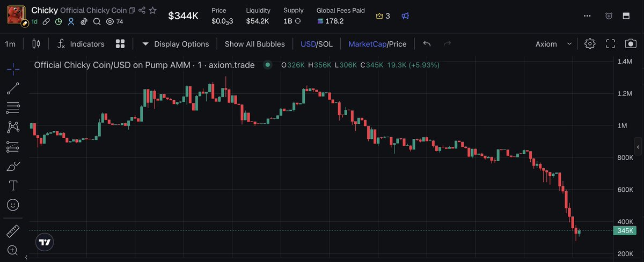Select Price chart mode

(398, 44)
